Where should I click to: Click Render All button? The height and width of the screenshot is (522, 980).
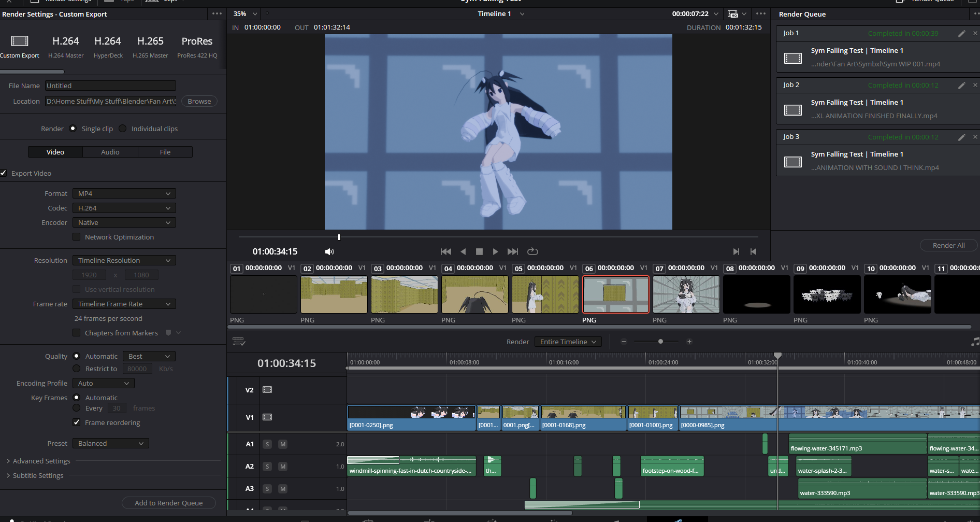[948, 245]
